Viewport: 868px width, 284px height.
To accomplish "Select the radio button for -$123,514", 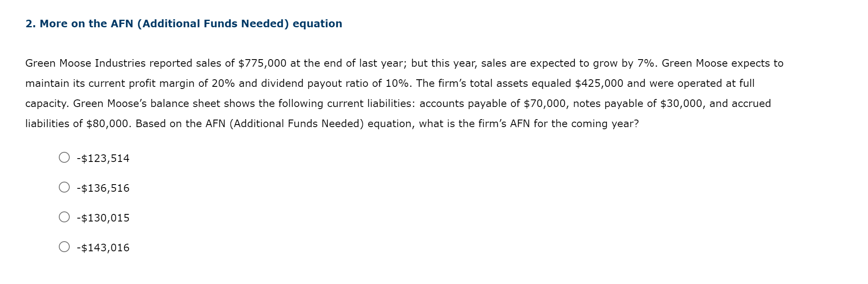I will click(x=64, y=158).
